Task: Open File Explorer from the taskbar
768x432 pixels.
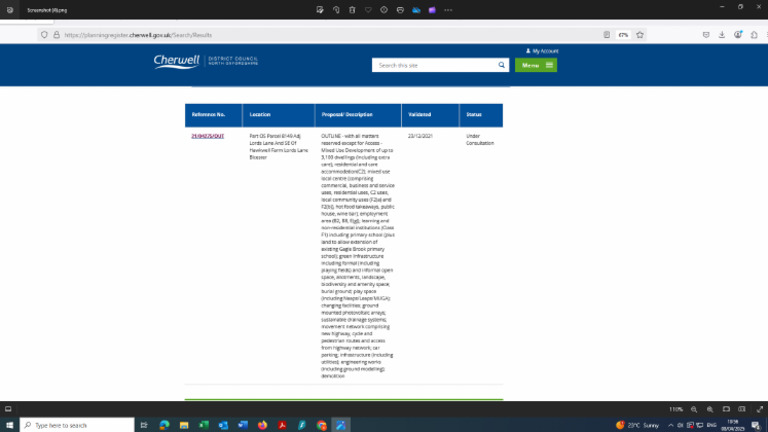Action: click(184, 425)
